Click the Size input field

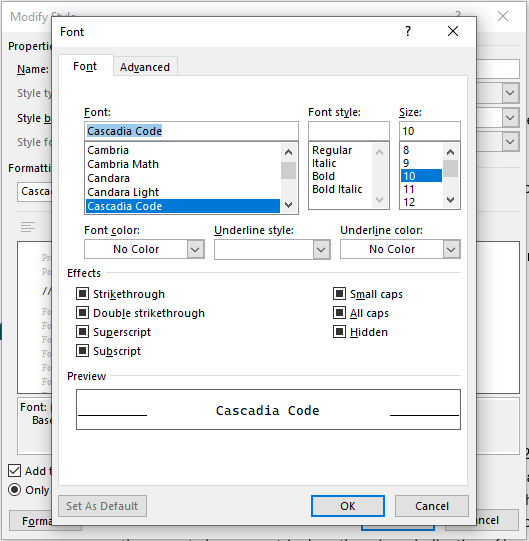[x=430, y=131]
